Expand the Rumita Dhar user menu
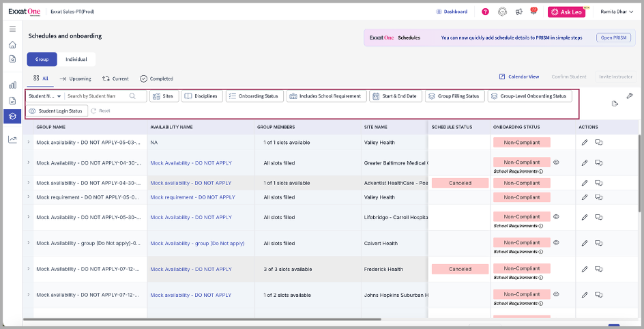This screenshot has width=644, height=329. pyautogui.click(x=616, y=12)
